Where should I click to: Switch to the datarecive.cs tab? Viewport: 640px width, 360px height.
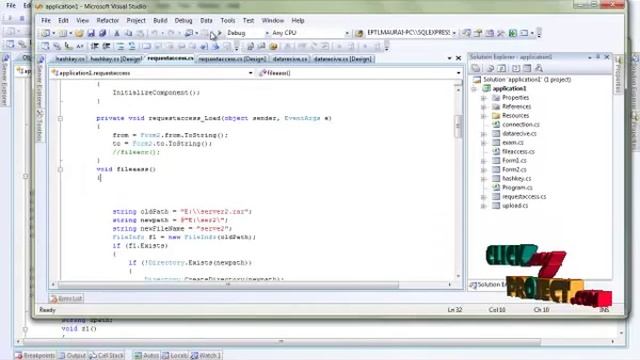(x=290, y=59)
